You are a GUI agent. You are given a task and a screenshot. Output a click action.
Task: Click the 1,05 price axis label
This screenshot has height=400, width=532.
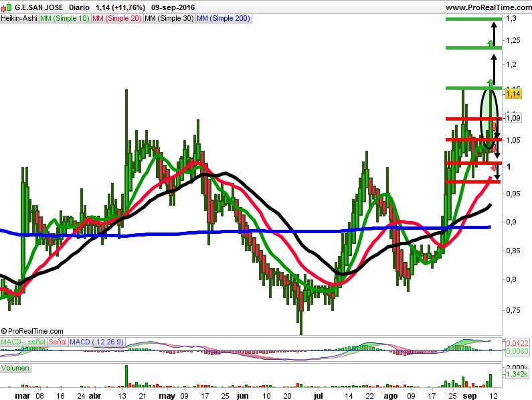pos(513,140)
